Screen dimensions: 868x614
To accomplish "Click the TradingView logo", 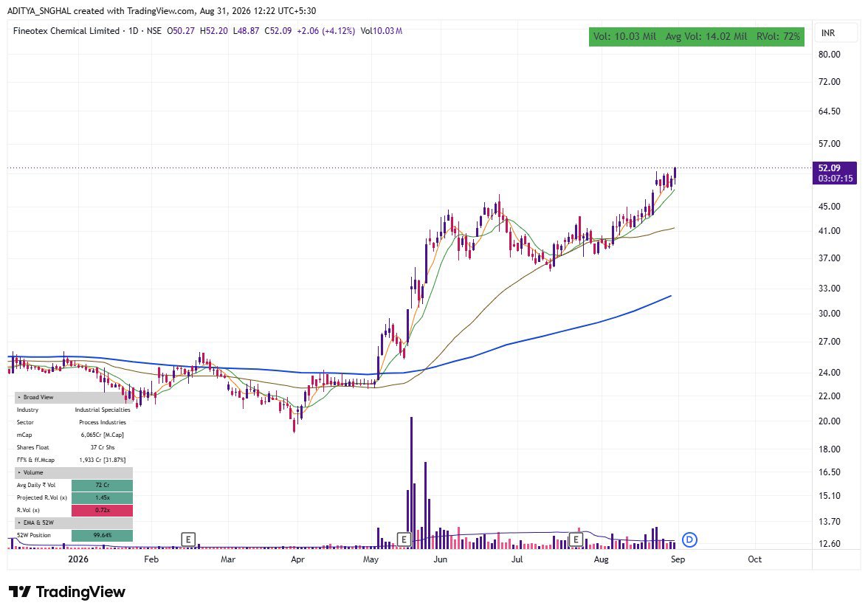I will click(68, 592).
